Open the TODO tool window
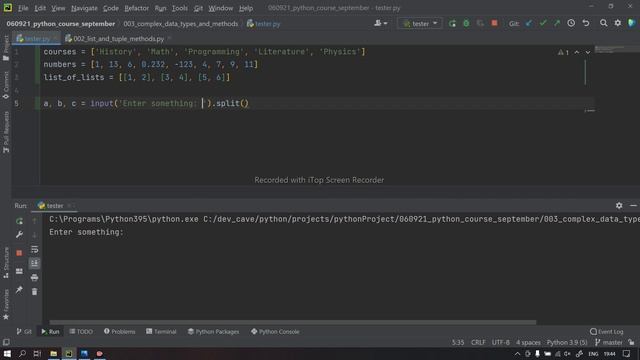The image size is (640, 360). [x=81, y=331]
